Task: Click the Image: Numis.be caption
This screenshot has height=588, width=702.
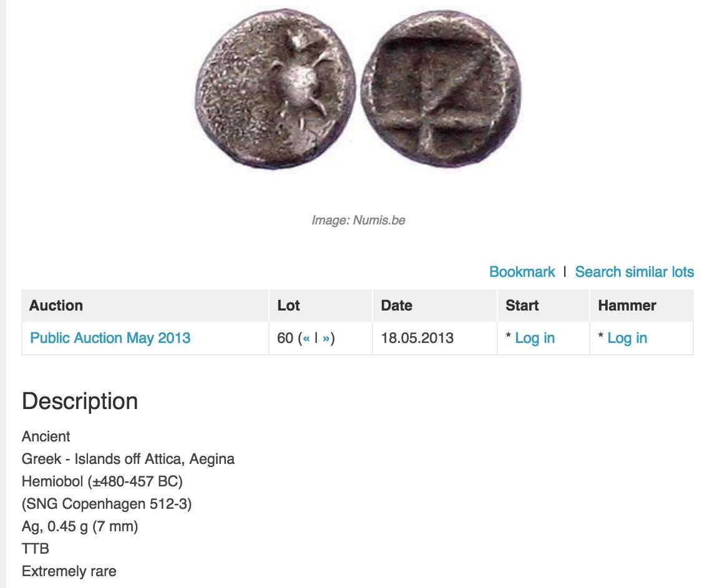Action: (358, 220)
